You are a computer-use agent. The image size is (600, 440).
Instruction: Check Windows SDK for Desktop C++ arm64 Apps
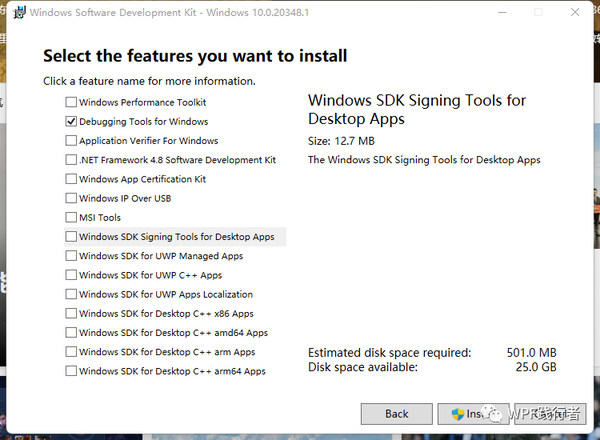tap(71, 371)
